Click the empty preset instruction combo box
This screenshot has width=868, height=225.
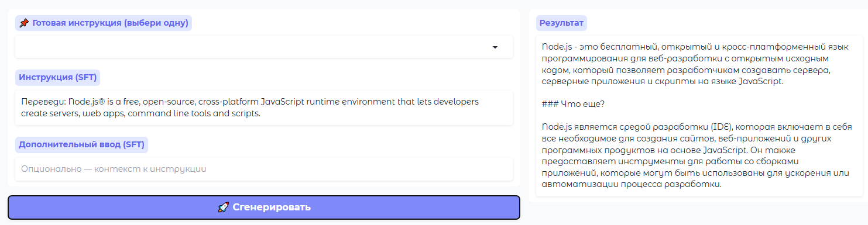pyautogui.click(x=264, y=47)
